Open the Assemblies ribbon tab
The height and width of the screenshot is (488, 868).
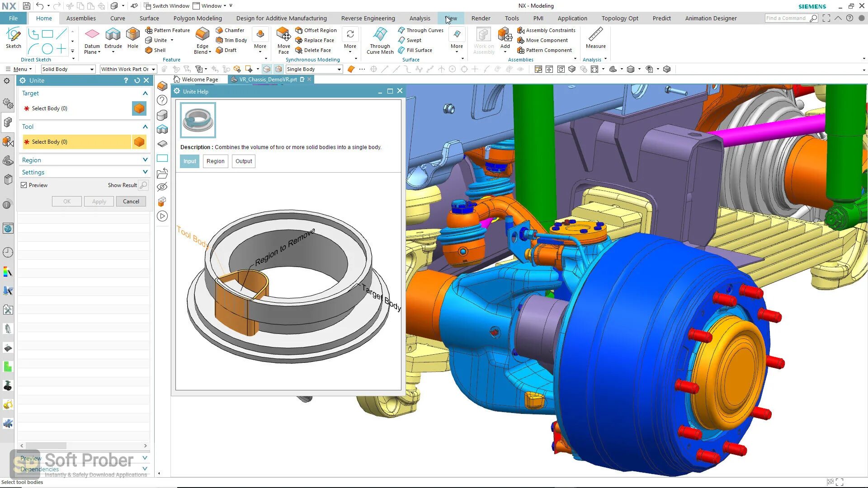(x=81, y=19)
